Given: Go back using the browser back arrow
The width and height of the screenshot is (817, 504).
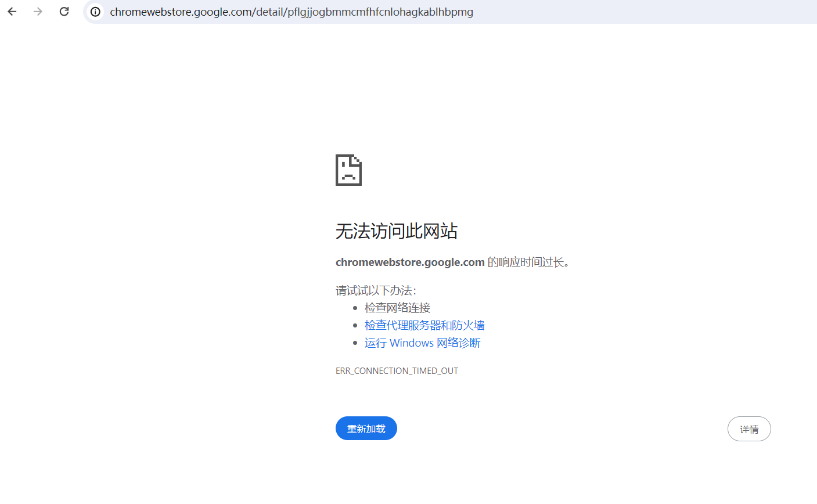Looking at the screenshot, I should pyautogui.click(x=12, y=12).
